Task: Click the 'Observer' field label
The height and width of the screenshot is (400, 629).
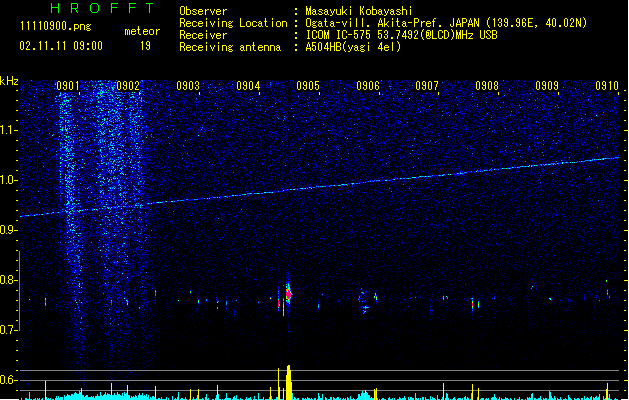Action: (x=203, y=11)
